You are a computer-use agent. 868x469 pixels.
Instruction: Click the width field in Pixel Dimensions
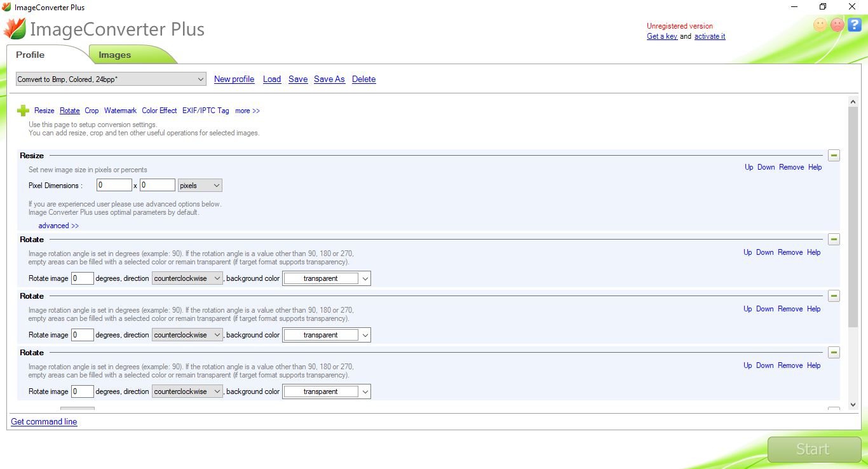(x=114, y=186)
